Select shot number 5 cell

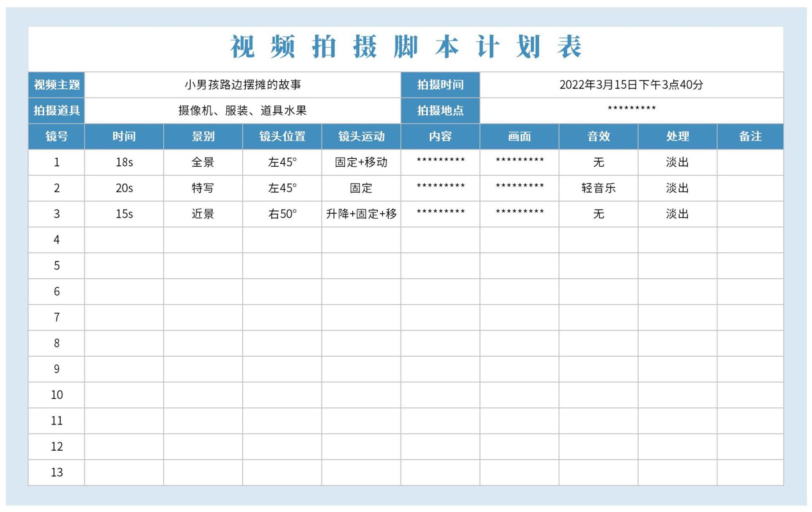point(56,266)
